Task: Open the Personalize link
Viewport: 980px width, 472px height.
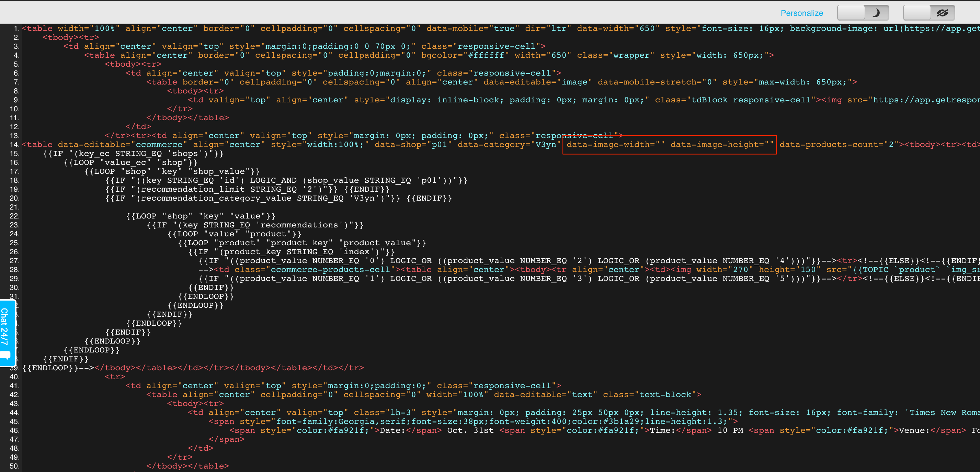Action: [x=801, y=13]
